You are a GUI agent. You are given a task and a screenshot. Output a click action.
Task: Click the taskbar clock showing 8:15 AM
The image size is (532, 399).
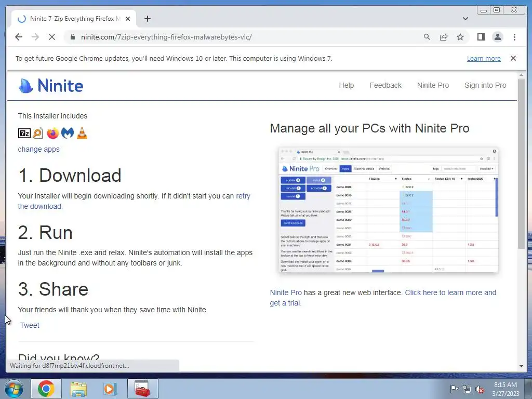click(506, 389)
